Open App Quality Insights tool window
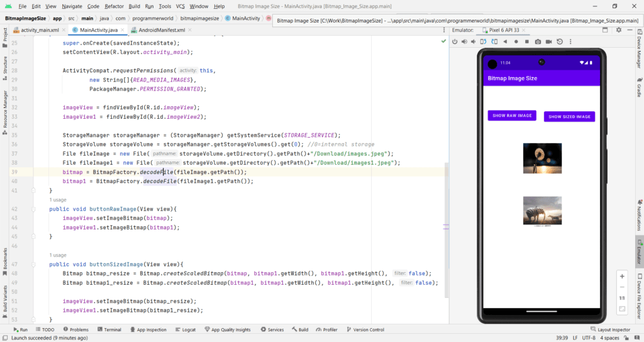644x342 pixels. (228, 329)
